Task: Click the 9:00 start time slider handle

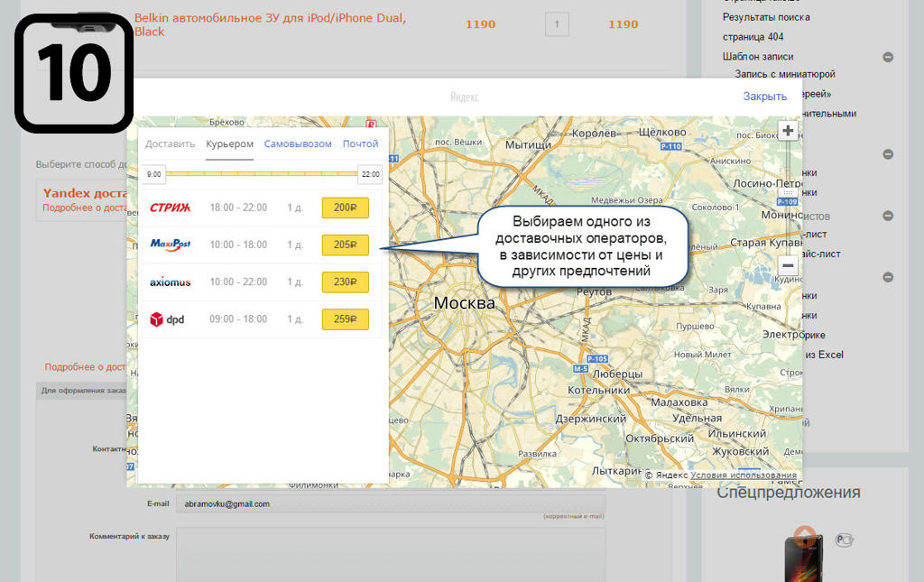Action: [153, 174]
